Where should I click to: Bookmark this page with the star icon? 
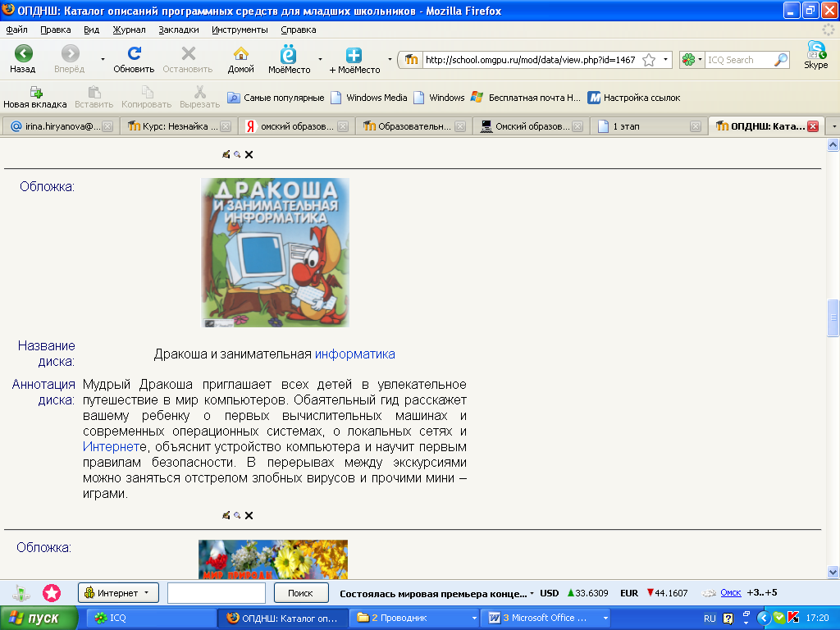tap(649, 60)
